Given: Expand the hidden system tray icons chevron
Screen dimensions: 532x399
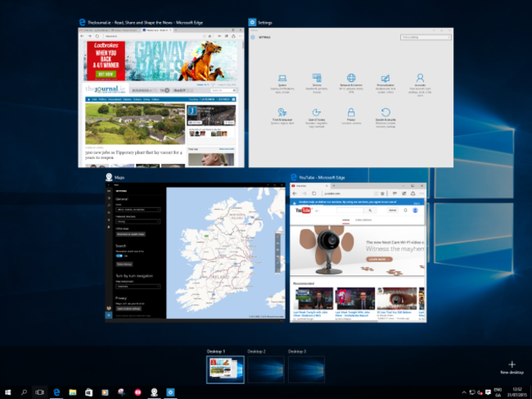Looking at the screenshot, I should pos(464,392).
